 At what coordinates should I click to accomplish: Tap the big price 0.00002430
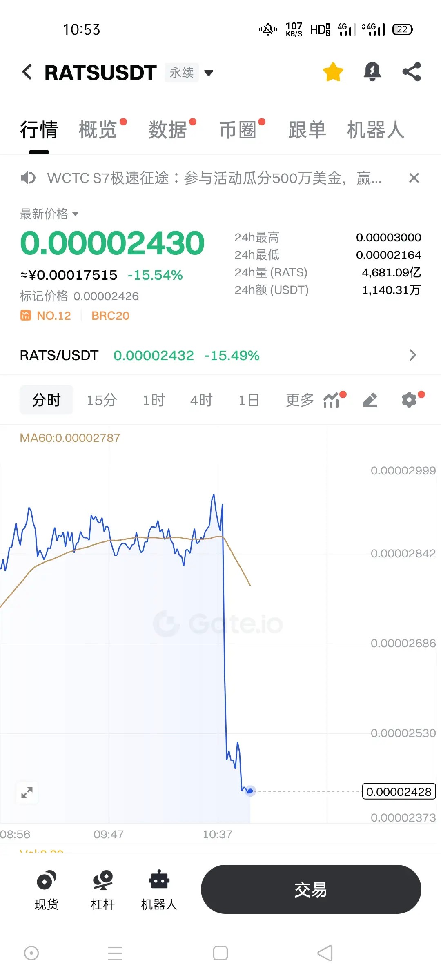coord(112,243)
